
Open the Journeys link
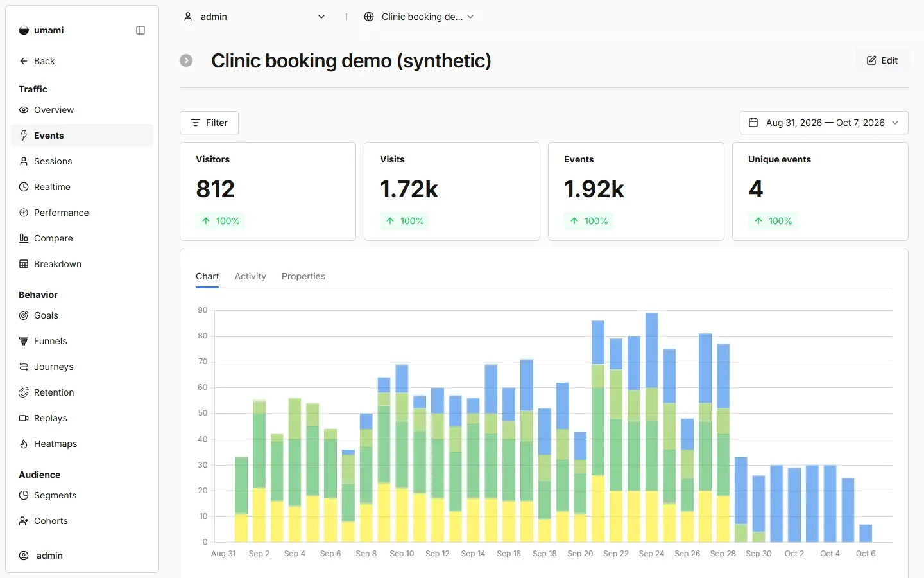(x=82, y=367)
